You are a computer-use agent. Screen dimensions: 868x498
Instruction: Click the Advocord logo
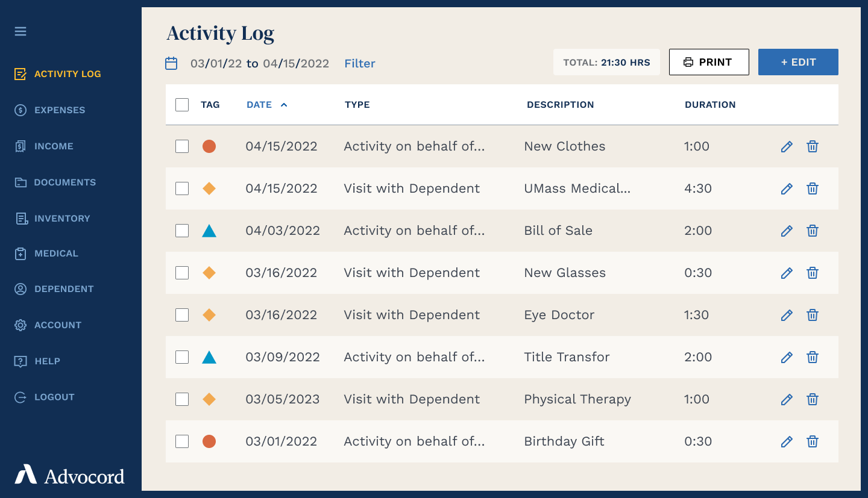[70, 475]
